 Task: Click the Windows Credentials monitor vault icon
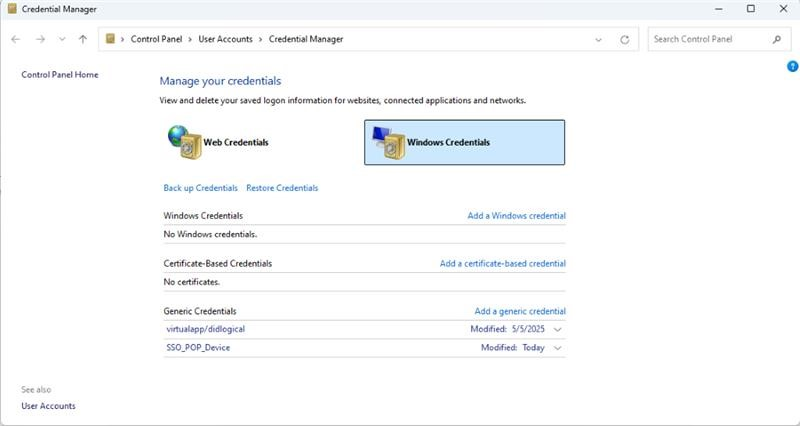tap(388, 143)
